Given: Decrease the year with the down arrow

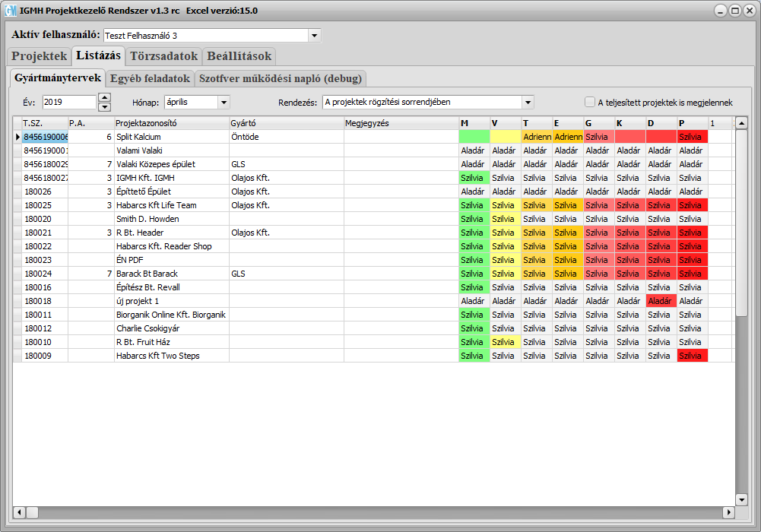Looking at the screenshot, I should pos(104,106).
